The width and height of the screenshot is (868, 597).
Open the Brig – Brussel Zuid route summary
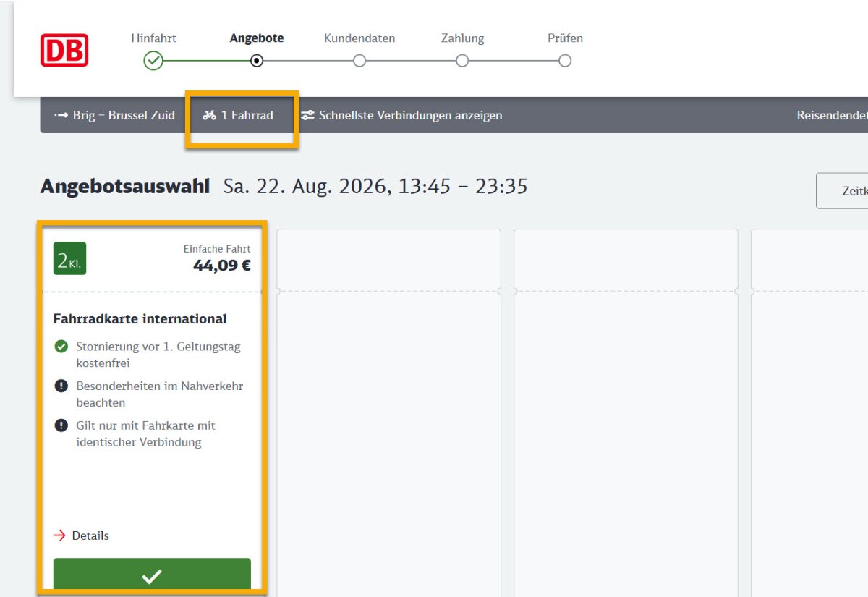[116, 115]
